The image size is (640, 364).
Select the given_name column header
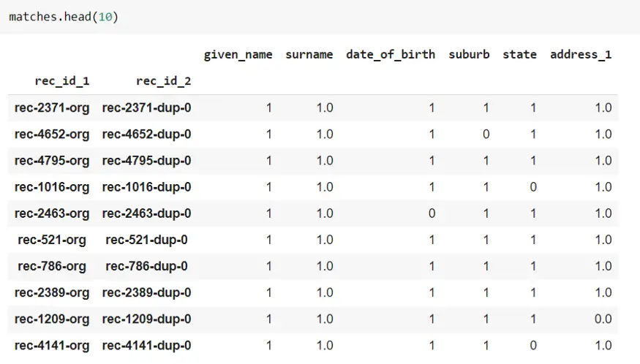[x=238, y=55]
